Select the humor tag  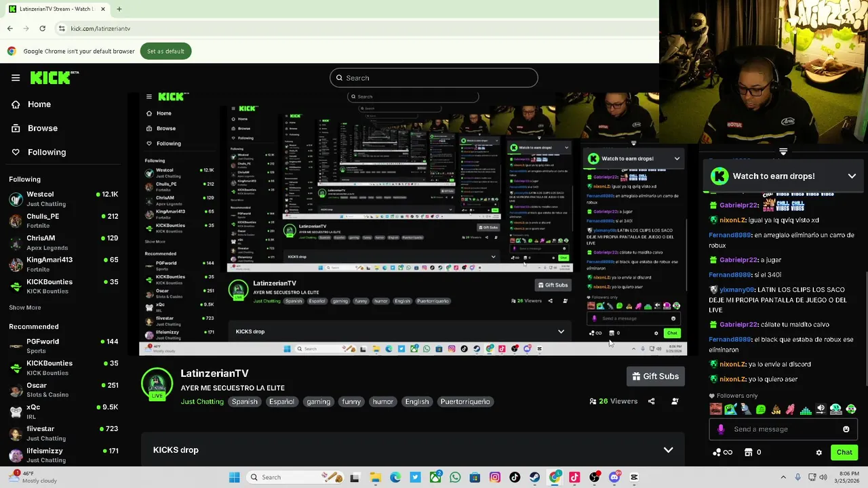pyautogui.click(x=383, y=401)
